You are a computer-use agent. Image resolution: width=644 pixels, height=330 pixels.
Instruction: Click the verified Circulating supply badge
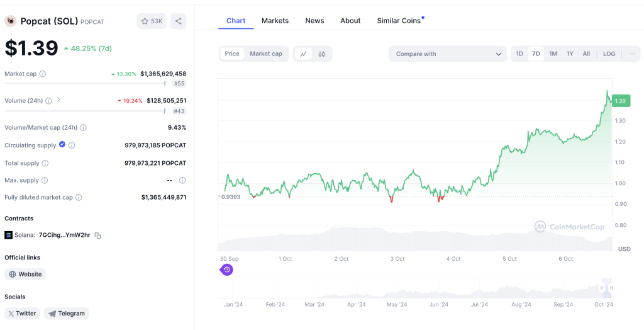tap(62, 144)
